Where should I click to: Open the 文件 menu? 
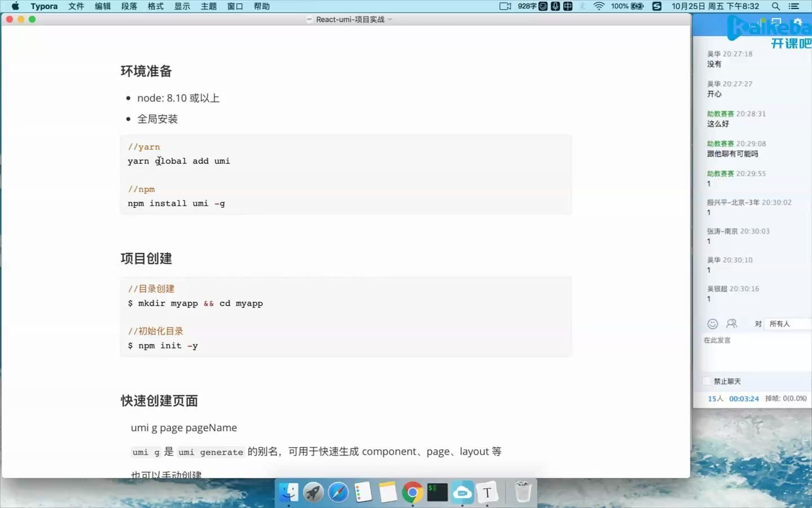[x=76, y=6]
